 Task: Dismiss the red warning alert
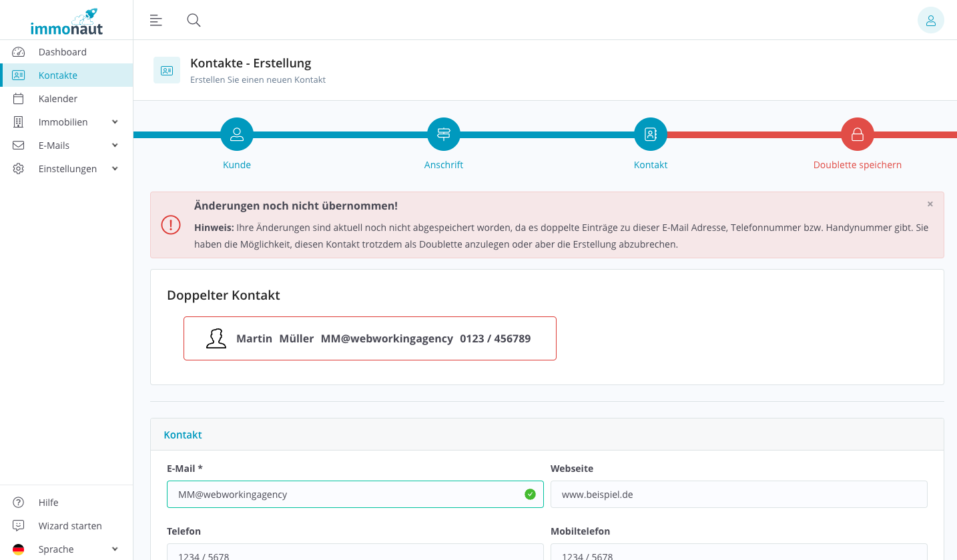coord(930,204)
